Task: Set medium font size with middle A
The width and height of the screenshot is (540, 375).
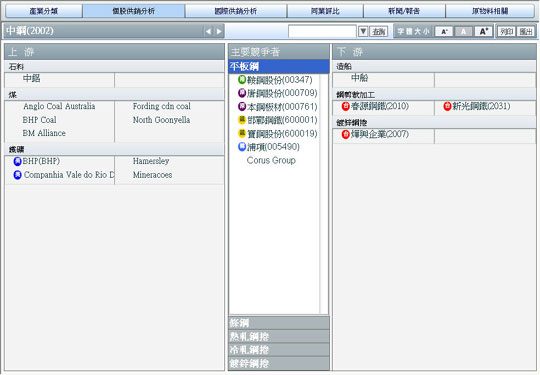Action: (x=463, y=32)
